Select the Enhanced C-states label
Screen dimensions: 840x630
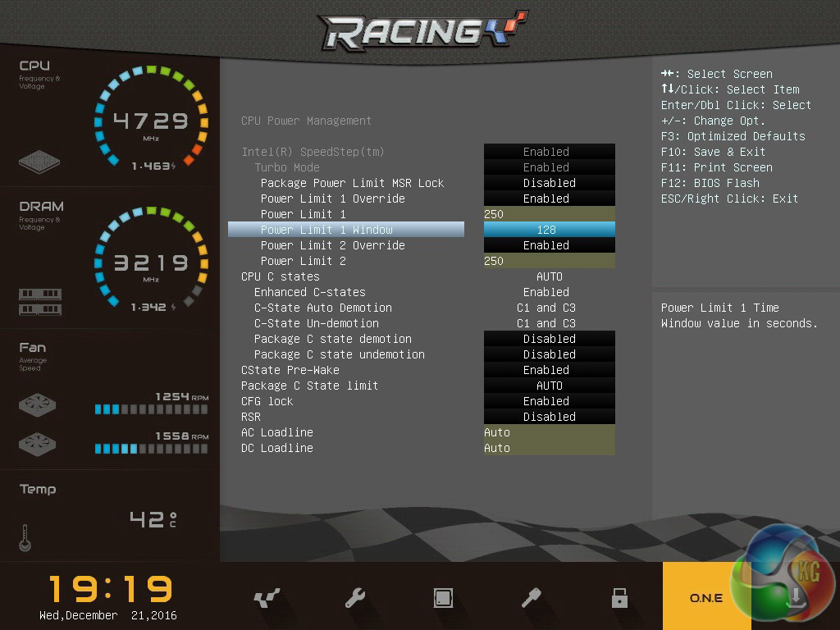point(309,292)
